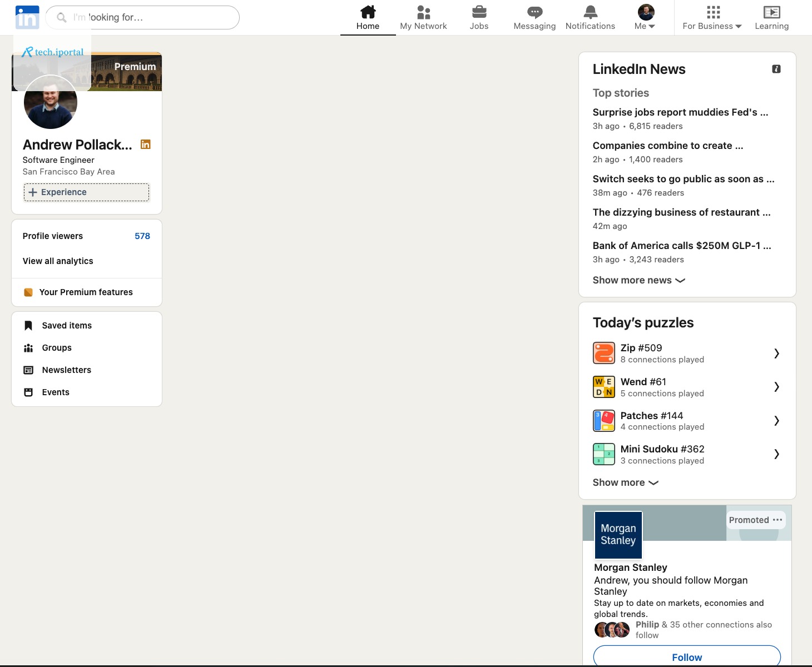Image resolution: width=812 pixels, height=667 pixels.
Task: Click the Messaging speech bubble icon
Action: (x=534, y=12)
